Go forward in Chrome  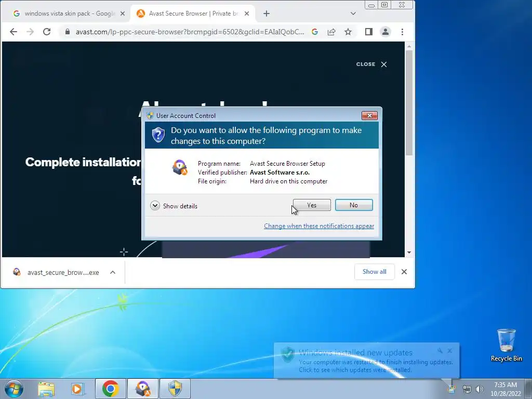coord(30,32)
